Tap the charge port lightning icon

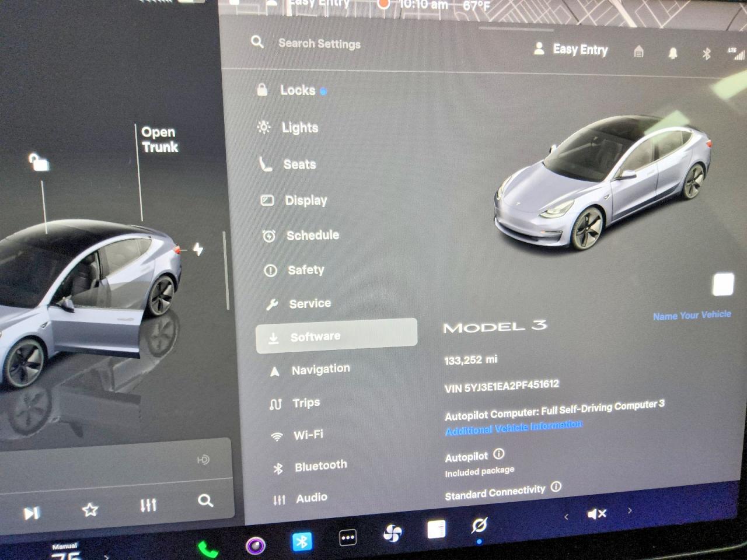coord(198,249)
